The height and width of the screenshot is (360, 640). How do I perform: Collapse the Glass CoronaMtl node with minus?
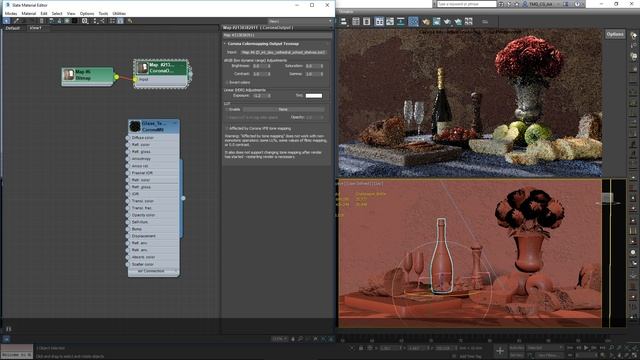pos(175,123)
